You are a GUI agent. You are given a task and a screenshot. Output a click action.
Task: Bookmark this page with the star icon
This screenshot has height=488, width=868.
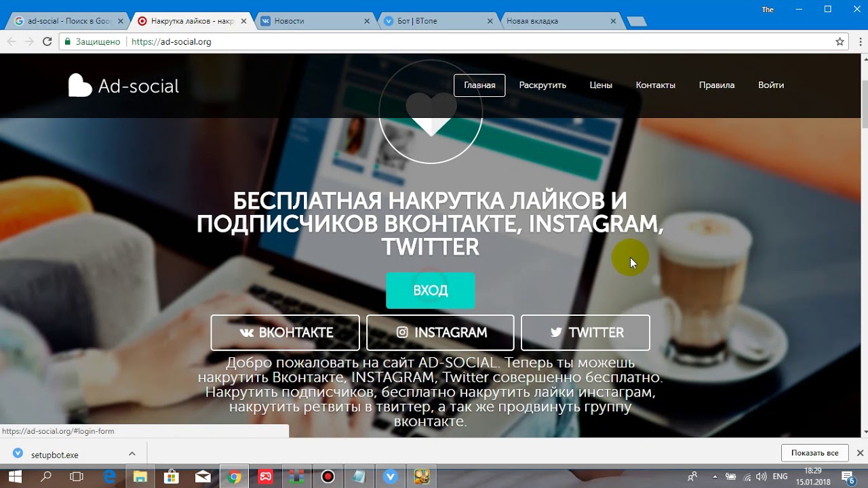tap(840, 41)
